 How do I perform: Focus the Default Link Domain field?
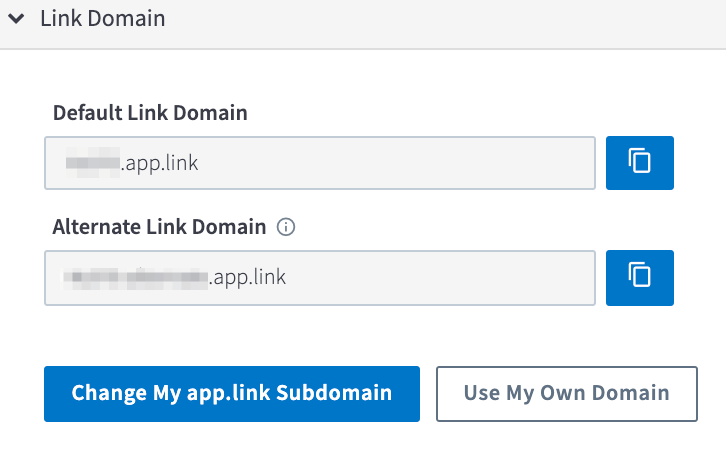320,163
